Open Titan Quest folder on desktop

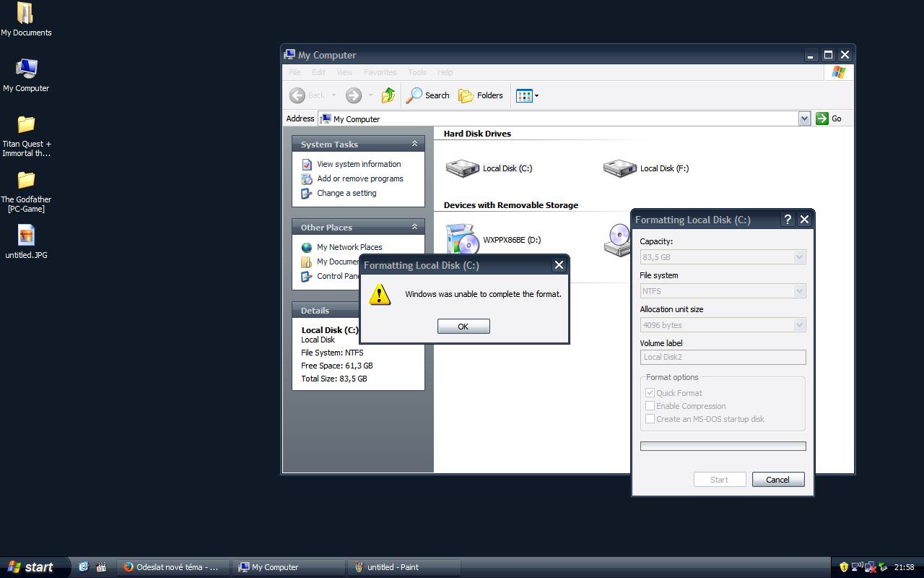(26, 125)
